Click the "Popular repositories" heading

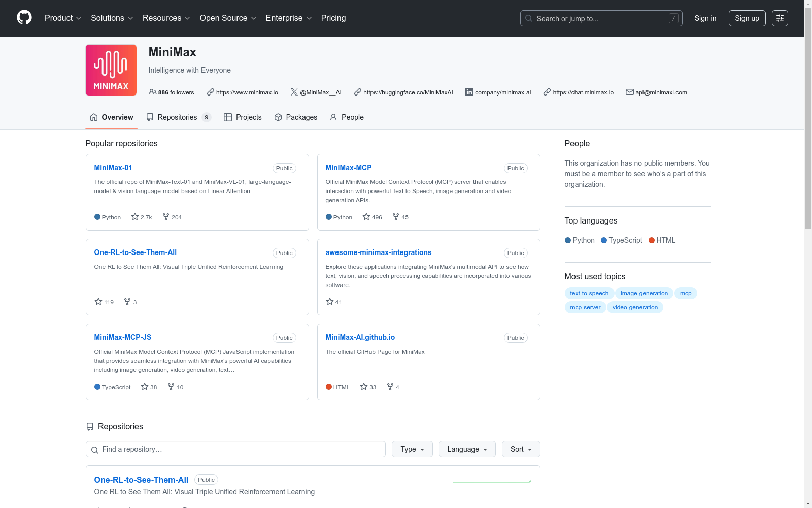pyautogui.click(x=122, y=144)
